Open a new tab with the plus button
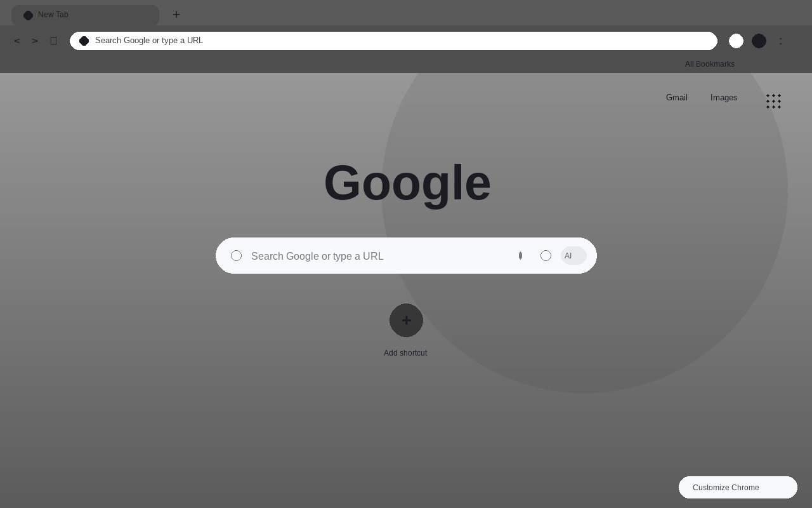 point(176,15)
